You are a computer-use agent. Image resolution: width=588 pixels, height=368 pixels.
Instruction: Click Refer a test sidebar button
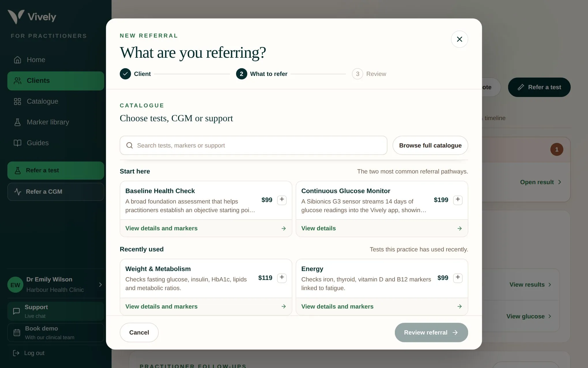coord(56,171)
